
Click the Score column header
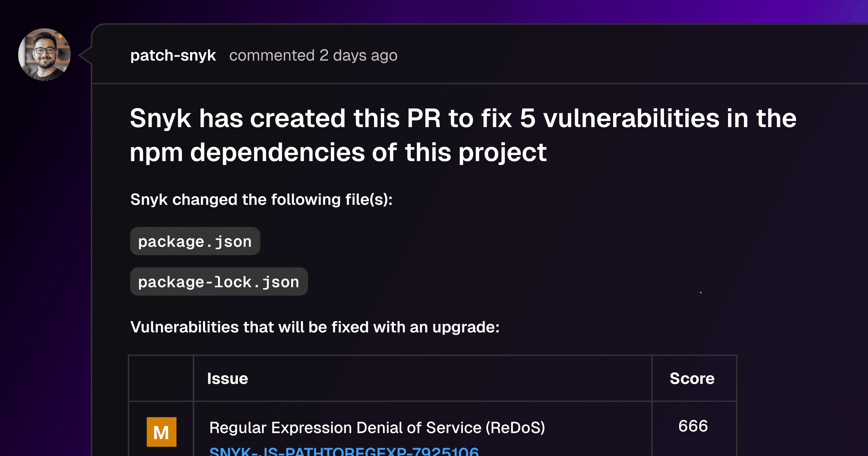692,379
